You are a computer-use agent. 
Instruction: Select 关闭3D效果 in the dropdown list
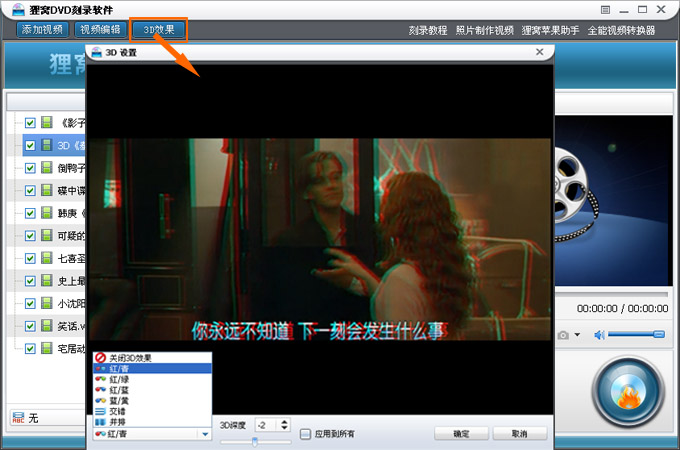(x=152, y=358)
